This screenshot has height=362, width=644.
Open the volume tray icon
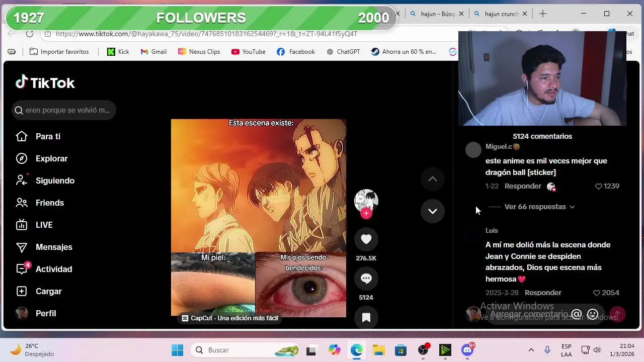[x=597, y=350]
